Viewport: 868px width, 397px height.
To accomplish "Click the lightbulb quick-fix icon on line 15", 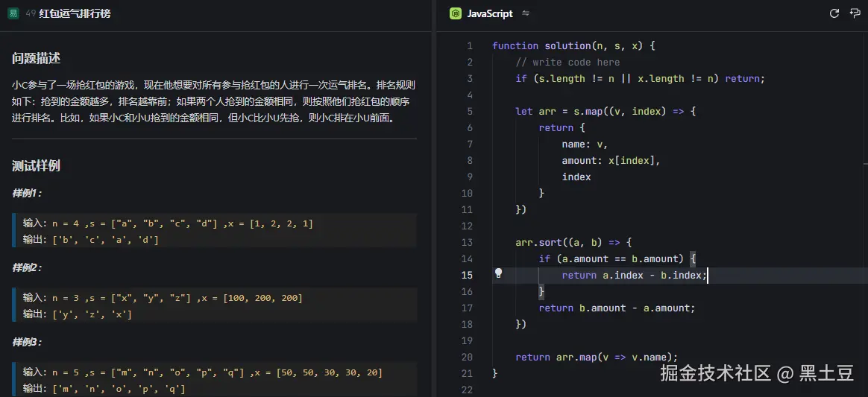I will point(499,273).
